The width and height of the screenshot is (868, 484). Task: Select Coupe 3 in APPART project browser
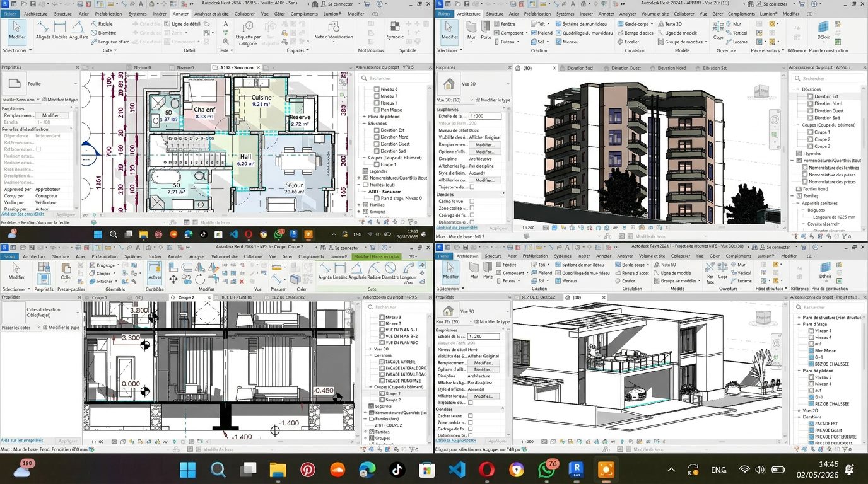tap(822, 146)
